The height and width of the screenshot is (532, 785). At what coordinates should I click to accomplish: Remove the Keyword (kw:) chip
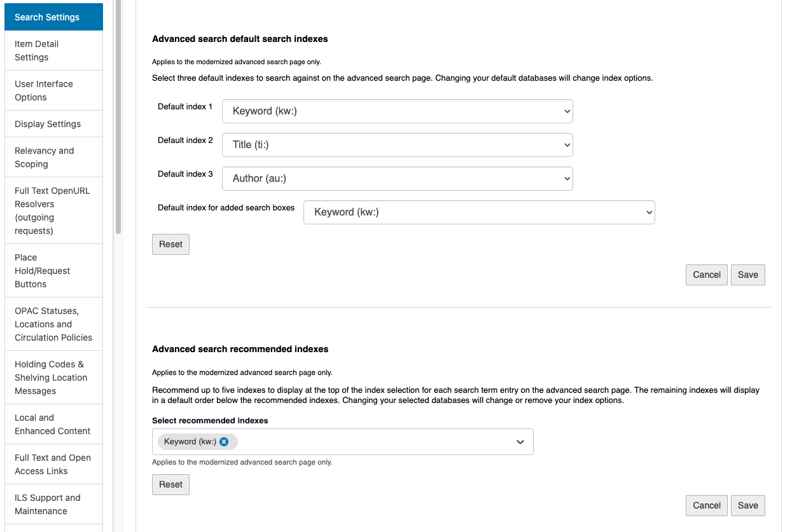(224, 442)
